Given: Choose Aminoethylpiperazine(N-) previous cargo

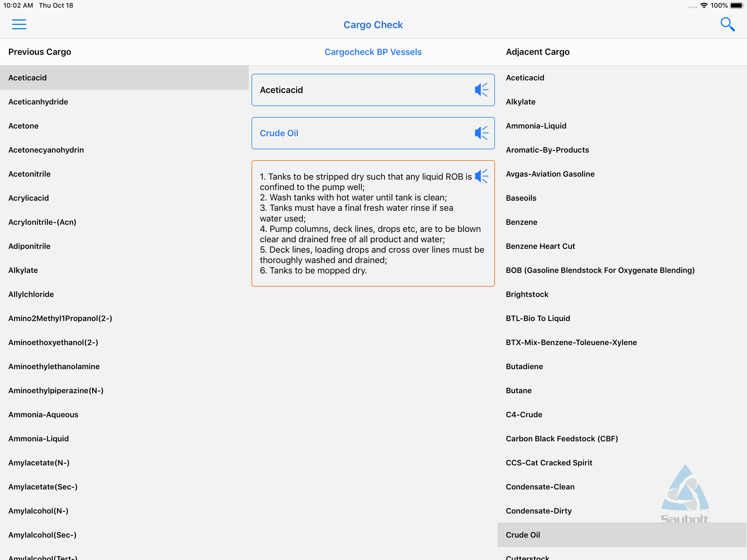Looking at the screenshot, I should (x=124, y=390).
